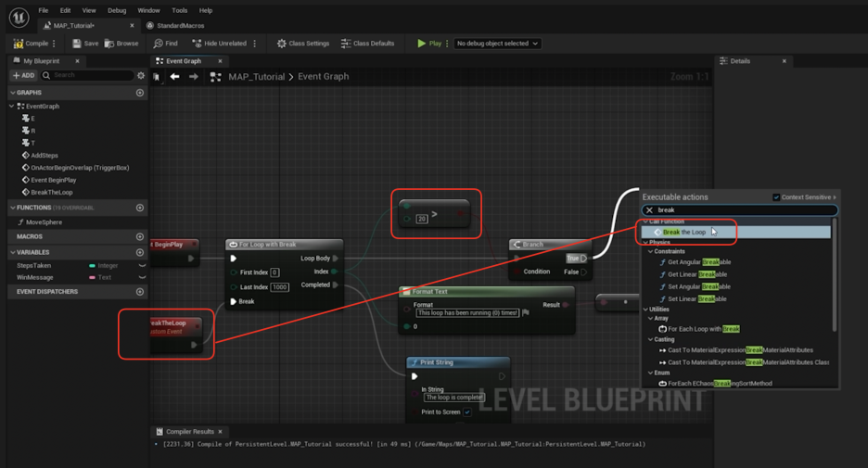Viewport: 868px width, 468px height.
Task: Open the View menu
Action: 89,10
